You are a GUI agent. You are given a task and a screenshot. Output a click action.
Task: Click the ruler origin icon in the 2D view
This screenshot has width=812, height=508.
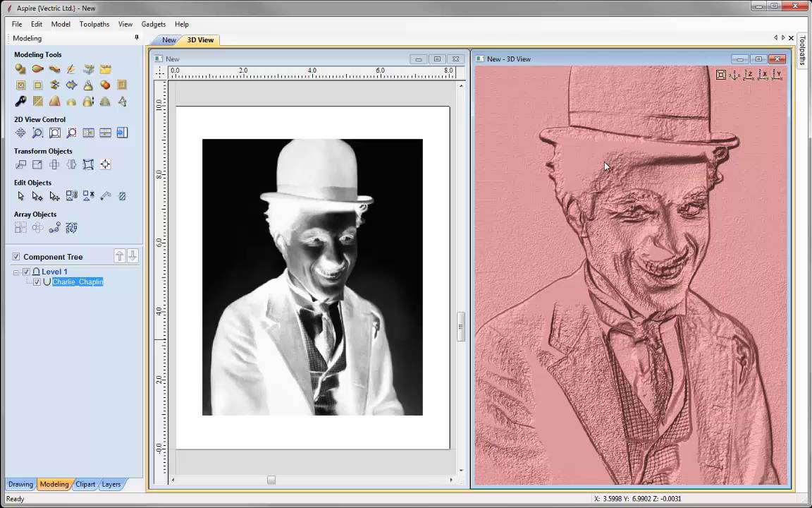(x=160, y=73)
